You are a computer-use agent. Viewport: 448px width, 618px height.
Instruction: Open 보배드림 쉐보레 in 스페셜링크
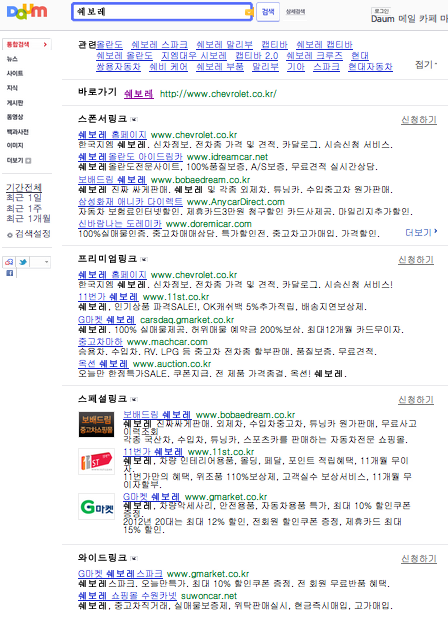pyautogui.click(x=157, y=415)
